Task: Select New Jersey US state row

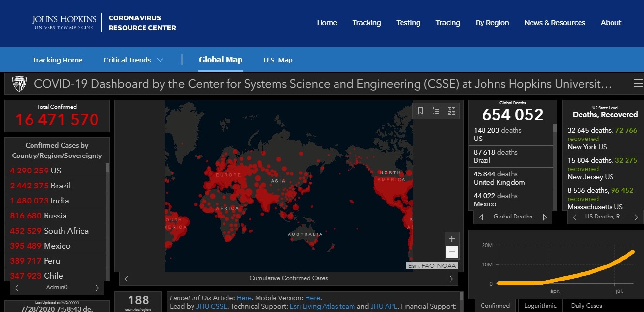Action: (602, 169)
